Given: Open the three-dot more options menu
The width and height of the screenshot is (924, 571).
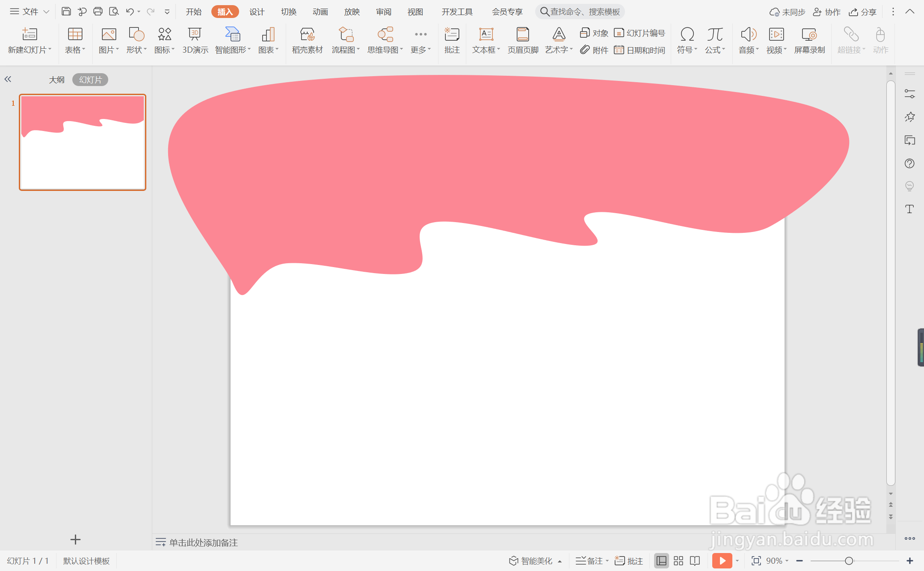Looking at the screenshot, I should (893, 12).
